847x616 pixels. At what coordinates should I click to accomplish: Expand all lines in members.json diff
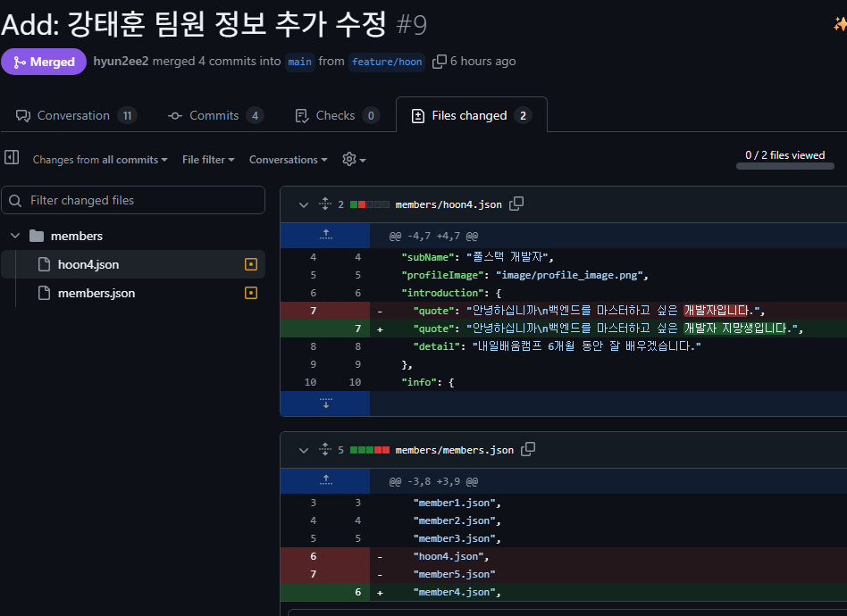click(x=324, y=449)
